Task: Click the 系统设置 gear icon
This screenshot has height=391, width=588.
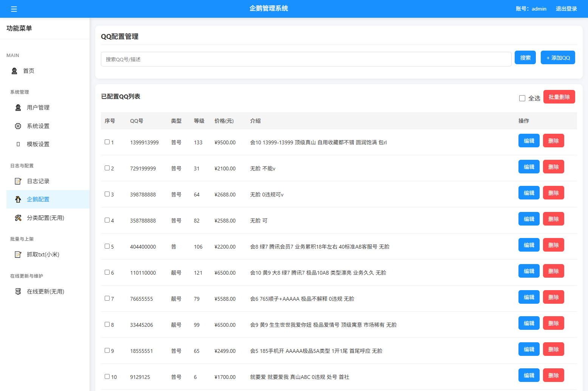Action: pos(18,126)
